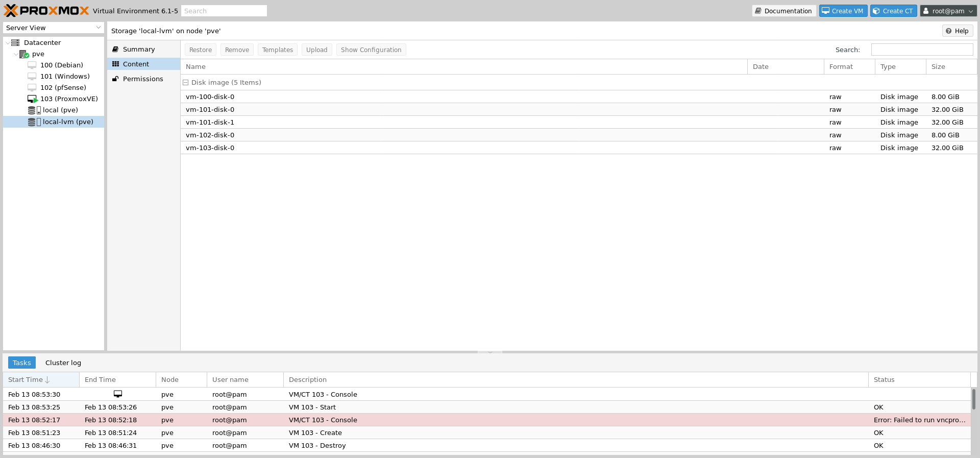This screenshot has height=458, width=980.
Task: Click the failed VM/CT 103 Console task
Action: [487, 420]
